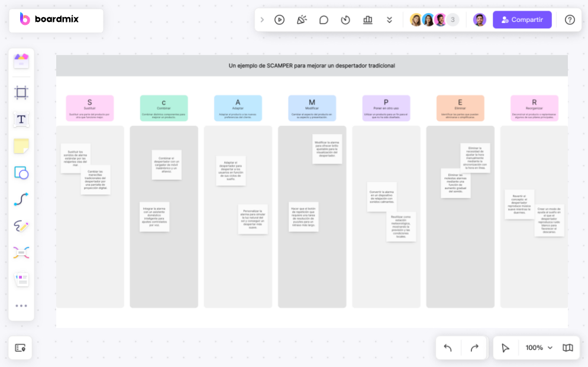Select the 'Integrar la alarma' sticky note

154,217
